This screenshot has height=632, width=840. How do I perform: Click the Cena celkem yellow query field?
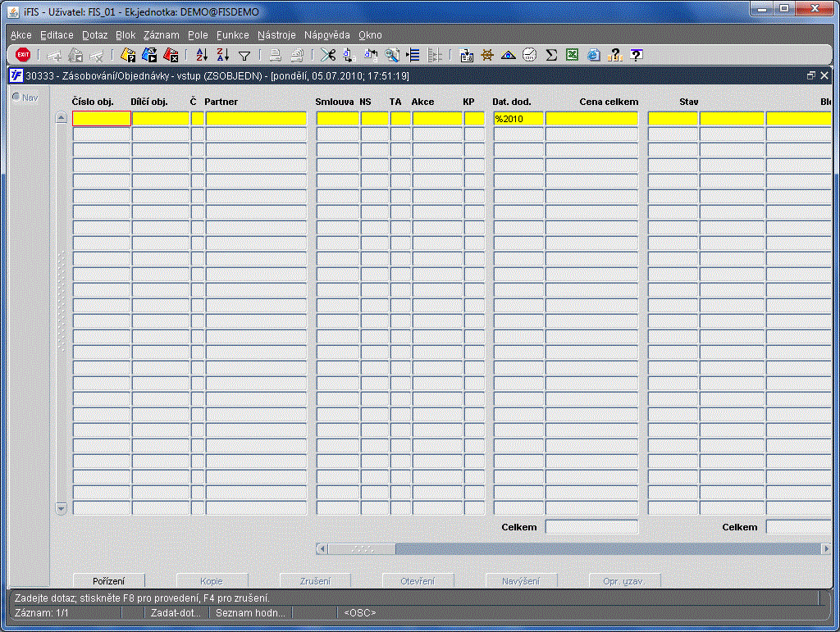tap(592, 118)
